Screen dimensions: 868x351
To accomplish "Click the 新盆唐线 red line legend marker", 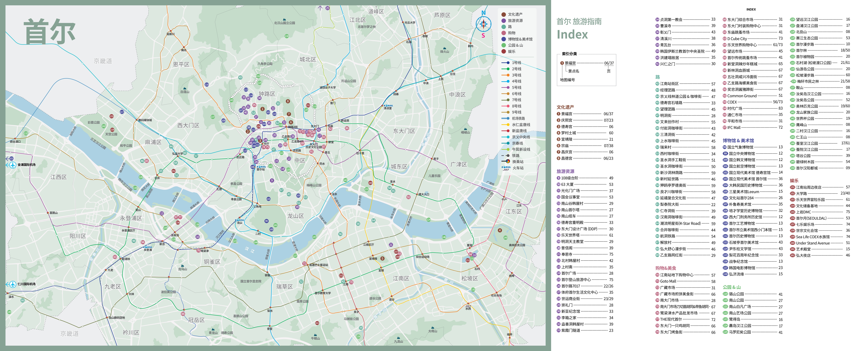I will point(505,131).
